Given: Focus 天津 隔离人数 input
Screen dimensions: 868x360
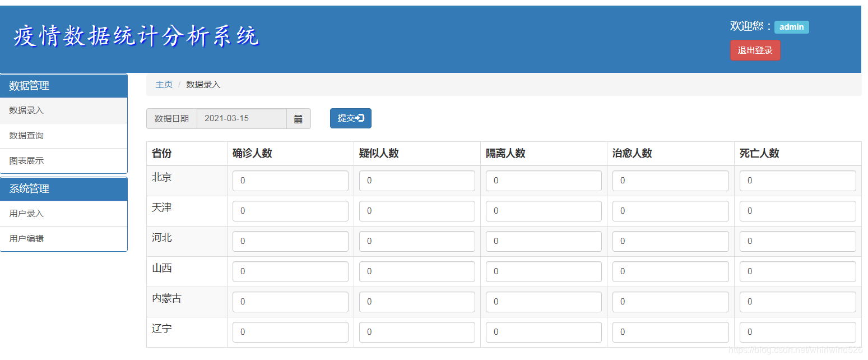Looking at the screenshot, I should point(544,211).
